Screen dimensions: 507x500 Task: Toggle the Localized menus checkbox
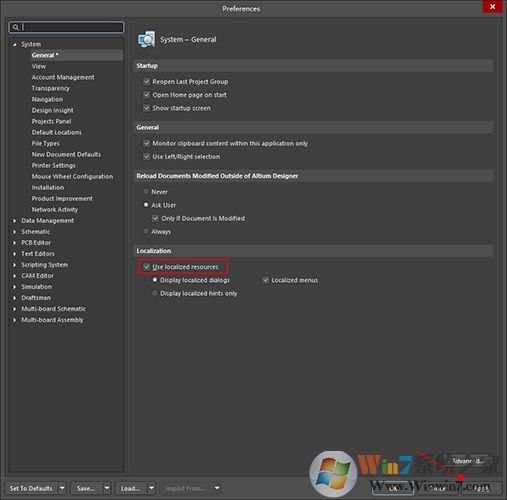pos(266,280)
